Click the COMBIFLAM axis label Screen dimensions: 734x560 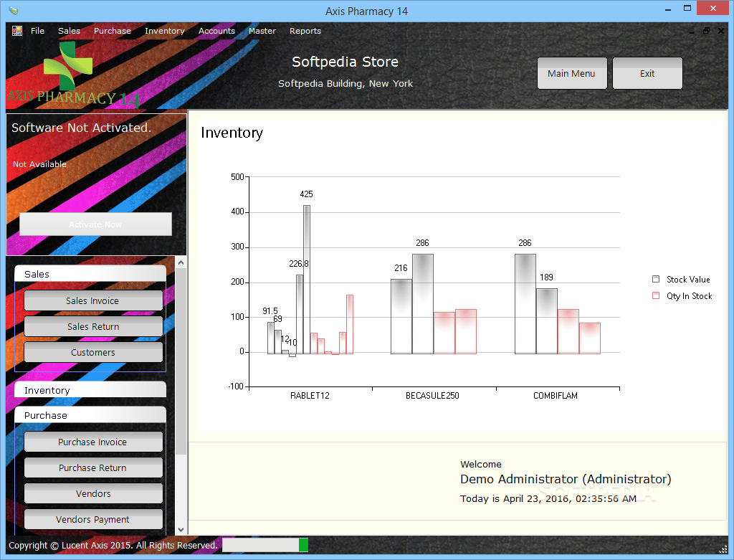pos(556,396)
